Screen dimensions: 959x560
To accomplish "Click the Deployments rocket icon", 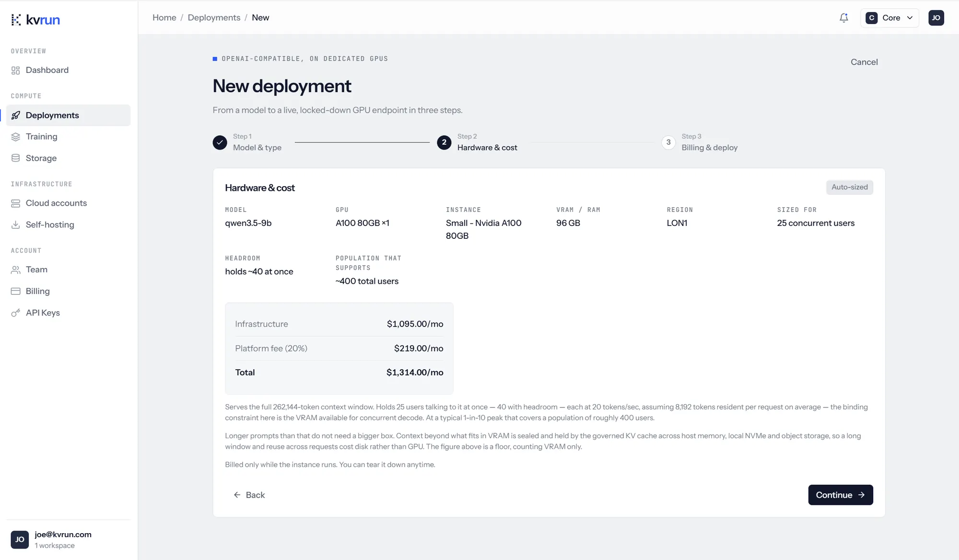I will pyautogui.click(x=16, y=115).
